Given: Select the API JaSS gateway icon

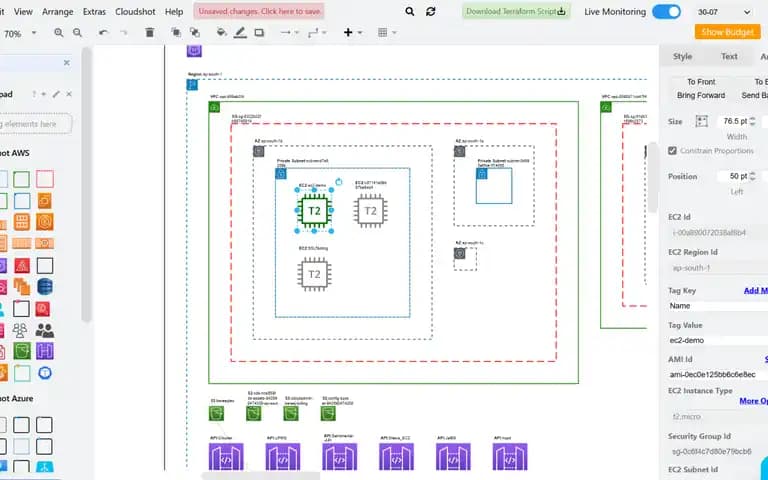Looking at the screenshot, I should (x=453, y=457).
